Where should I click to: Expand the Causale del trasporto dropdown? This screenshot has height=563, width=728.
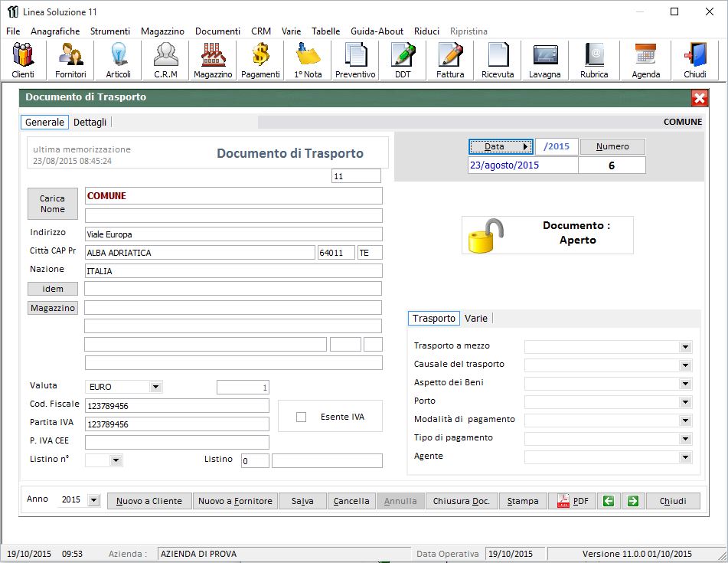685,365
